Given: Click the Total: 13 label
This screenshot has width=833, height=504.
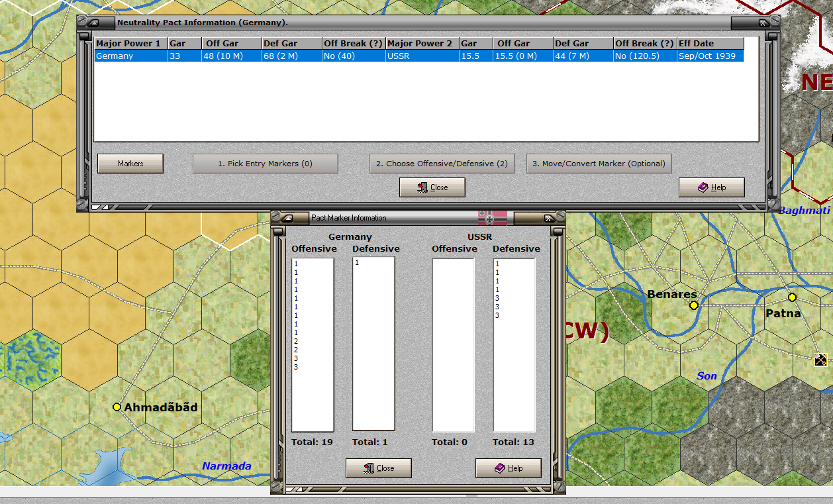Looking at the screenshot, I should pyautogui.click(x=514, y=442).
